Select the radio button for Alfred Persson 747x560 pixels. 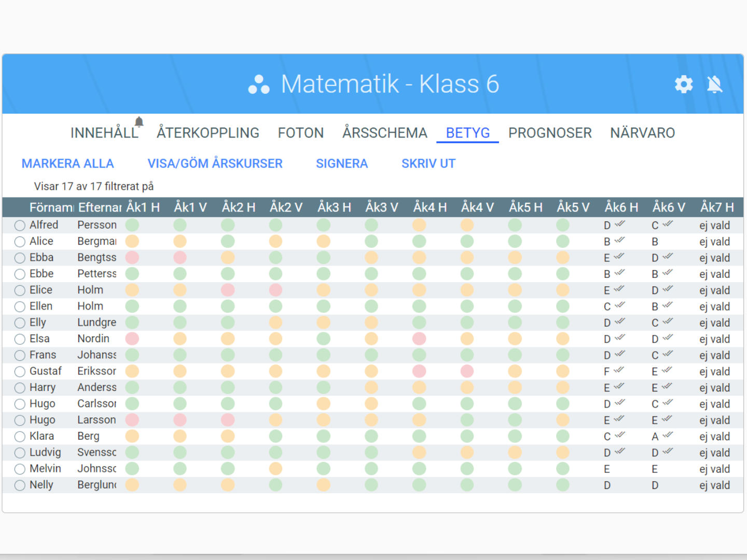tap(20, 226)
